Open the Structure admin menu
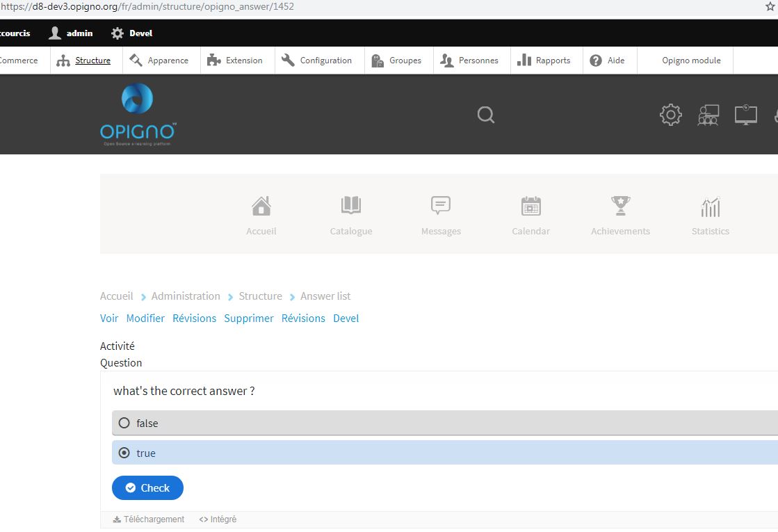The height and width of the screenshot is (532, 778). tap(92, 61)
